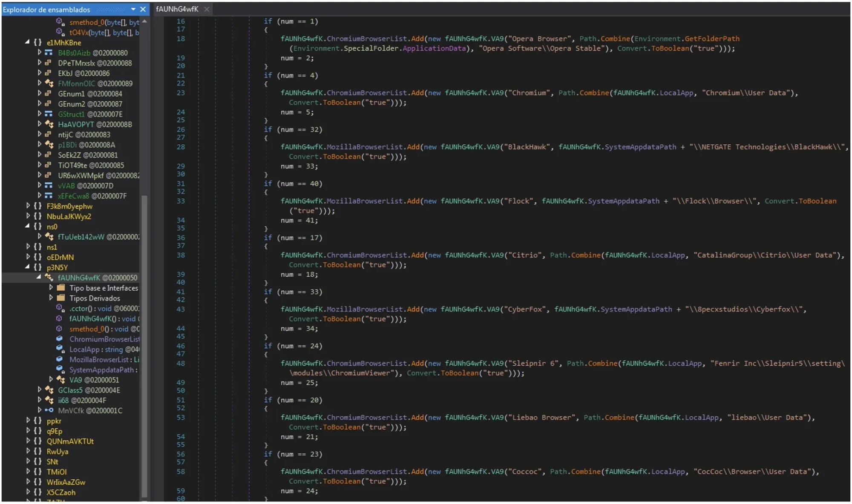Viewport: 852px width, 504px height.
Task: Click the method icon beside fAUNhG4wfK() : void
Action: (59, 318)
